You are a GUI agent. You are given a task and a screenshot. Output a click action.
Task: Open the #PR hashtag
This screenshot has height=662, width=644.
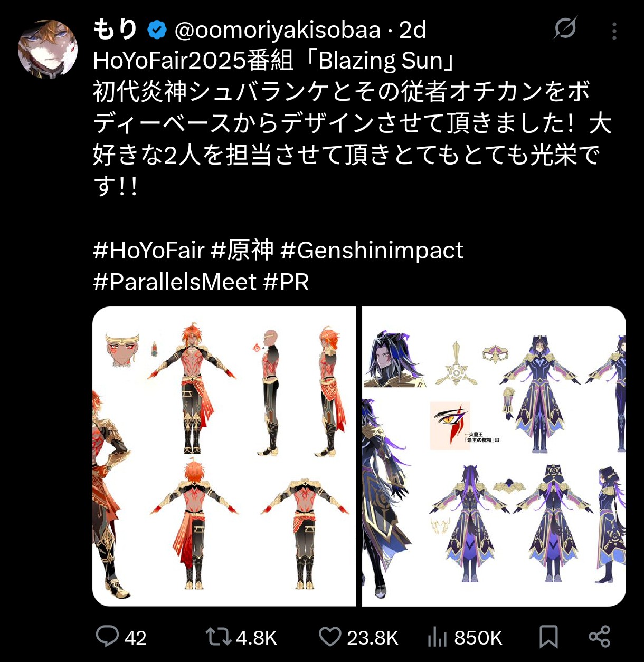[x=286, y=282]
